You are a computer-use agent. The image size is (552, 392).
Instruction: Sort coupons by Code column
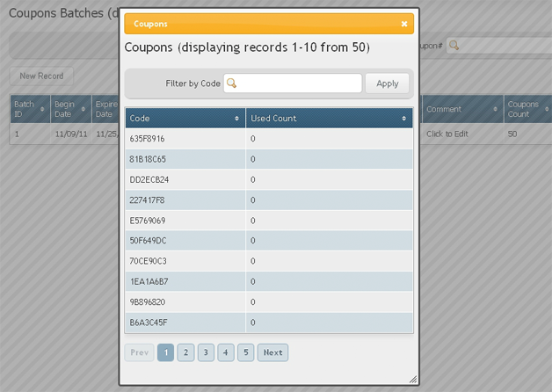[185, 118]
